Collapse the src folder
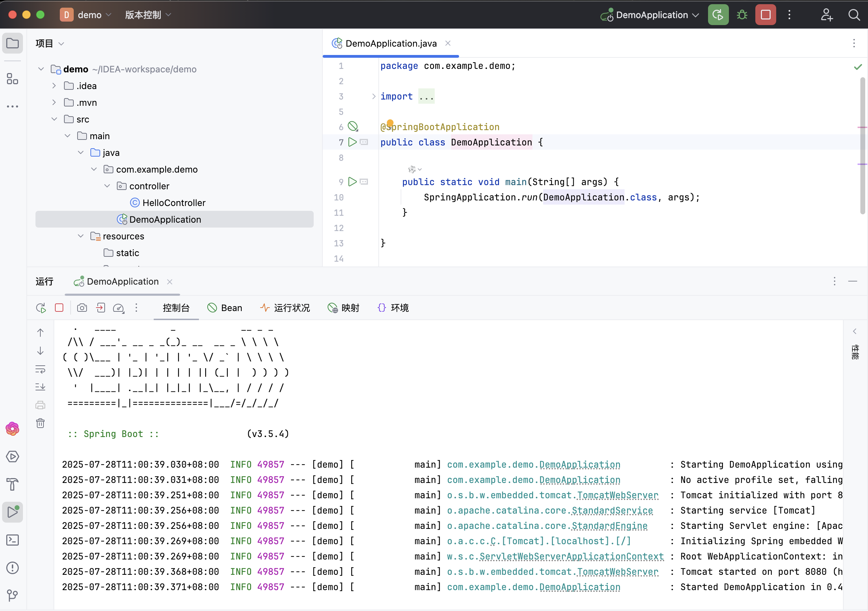 pos(54,119)
